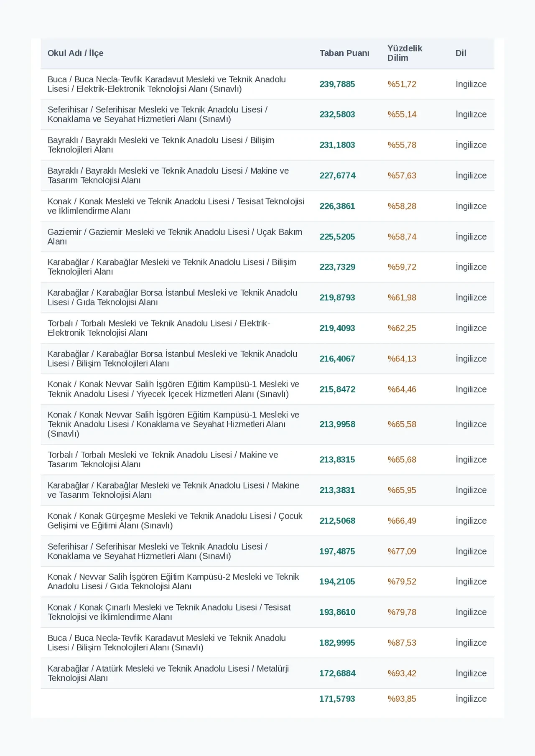
Task: Click the 171,5793 score in last row
Action: (337, 699)
